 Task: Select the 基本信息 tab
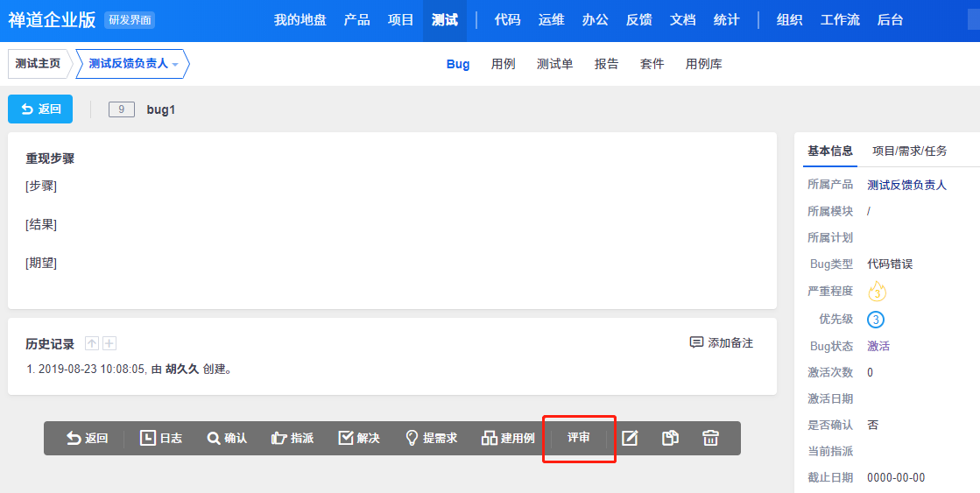[830, 151]
